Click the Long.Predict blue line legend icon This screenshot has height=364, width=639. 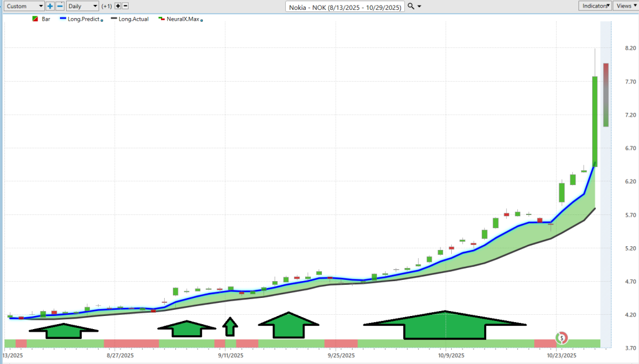(x=63, y=19)
